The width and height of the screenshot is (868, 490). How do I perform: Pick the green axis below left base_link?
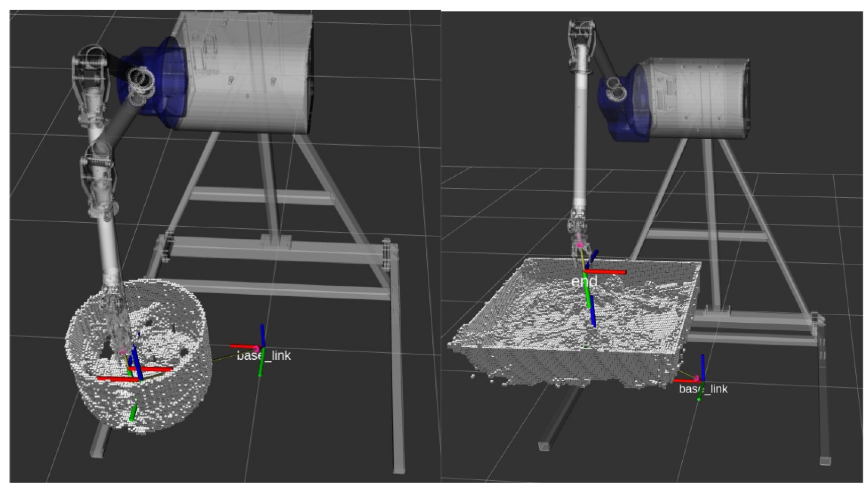[261, 367]
